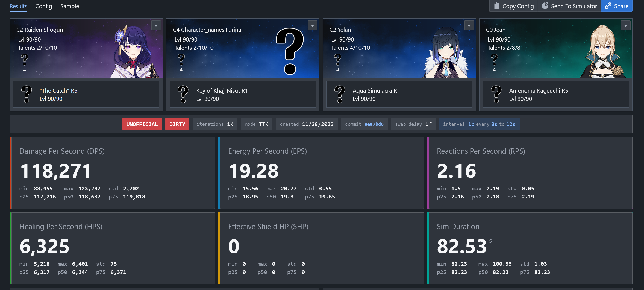Click Jean character portrait

pyautogui.click(x=603, y=51)
